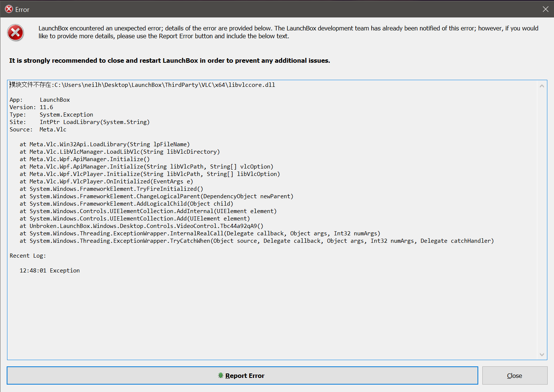554x392 pixels.
Task: Click the red error icon in the title bar
Action: click(x=9, y=9)
